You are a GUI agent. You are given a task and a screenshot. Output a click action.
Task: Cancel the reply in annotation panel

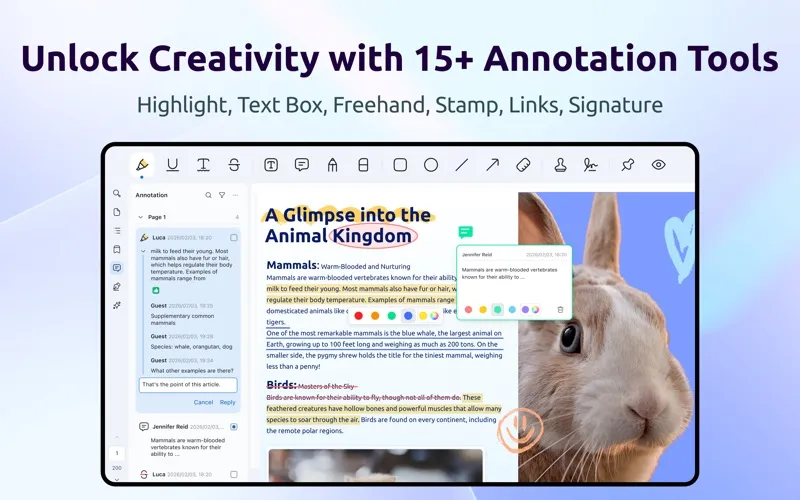coord(203,403)
